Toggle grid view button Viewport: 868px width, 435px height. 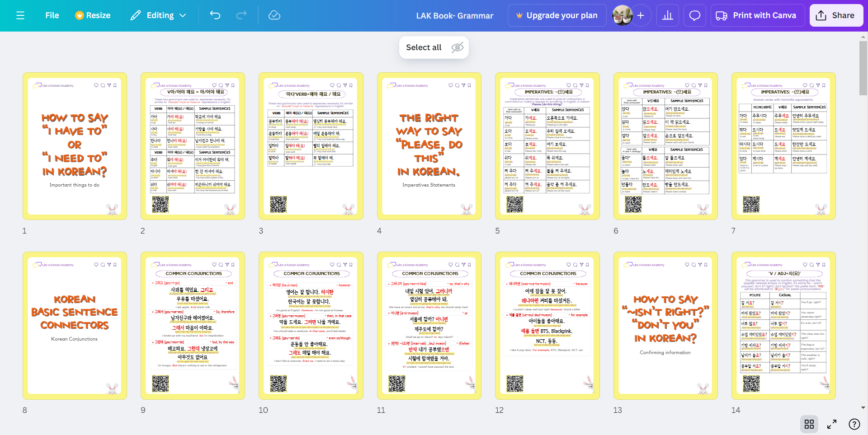click(x=809, y=424)
